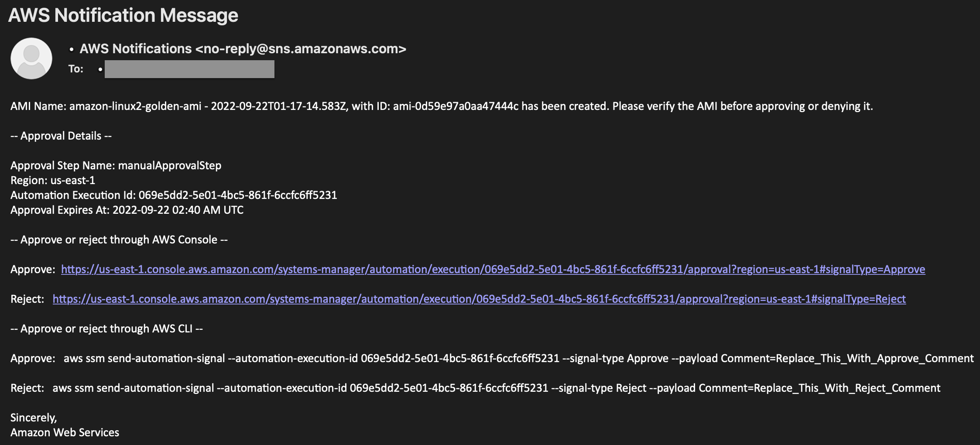
Task: Click the CLI Reject send-automation-signal command
Action: pos(497,388)
